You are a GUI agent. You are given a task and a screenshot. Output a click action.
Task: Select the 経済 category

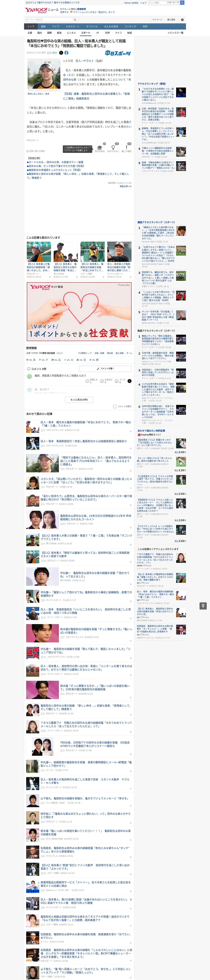[60, 33]
